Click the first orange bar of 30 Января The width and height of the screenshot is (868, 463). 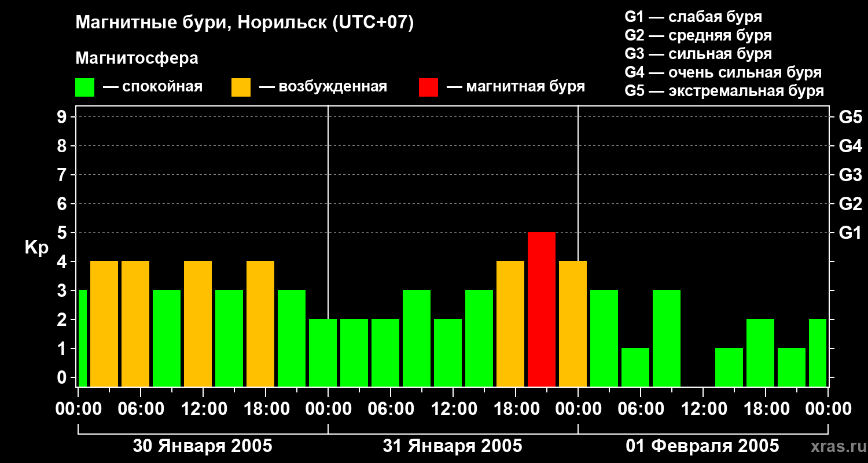point(104,324)
